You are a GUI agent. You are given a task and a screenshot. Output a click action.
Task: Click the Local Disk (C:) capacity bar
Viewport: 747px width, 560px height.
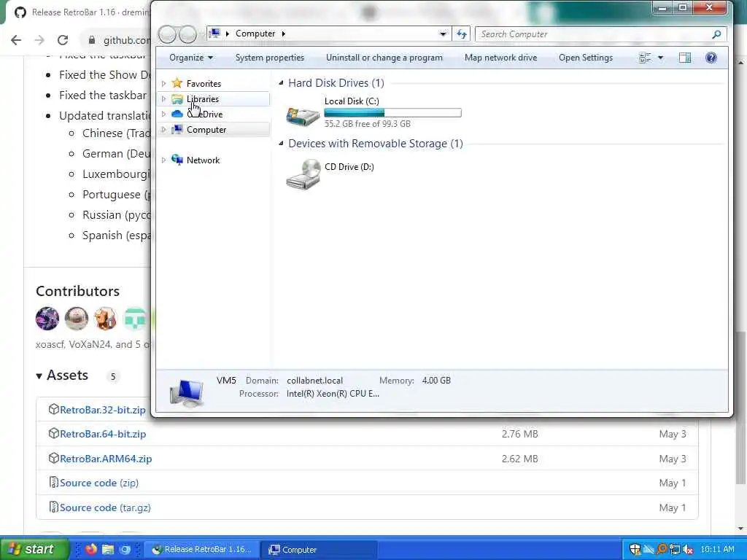(x=392, y=113)
